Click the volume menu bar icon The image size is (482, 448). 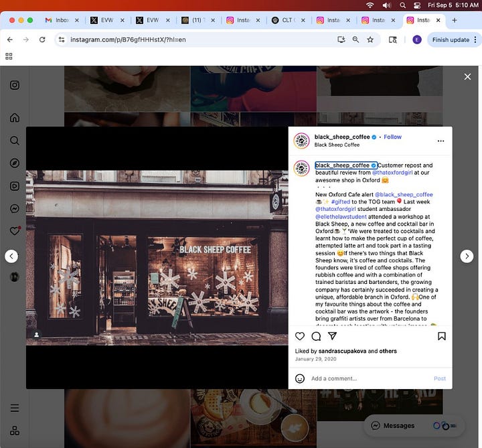point(387,5)
